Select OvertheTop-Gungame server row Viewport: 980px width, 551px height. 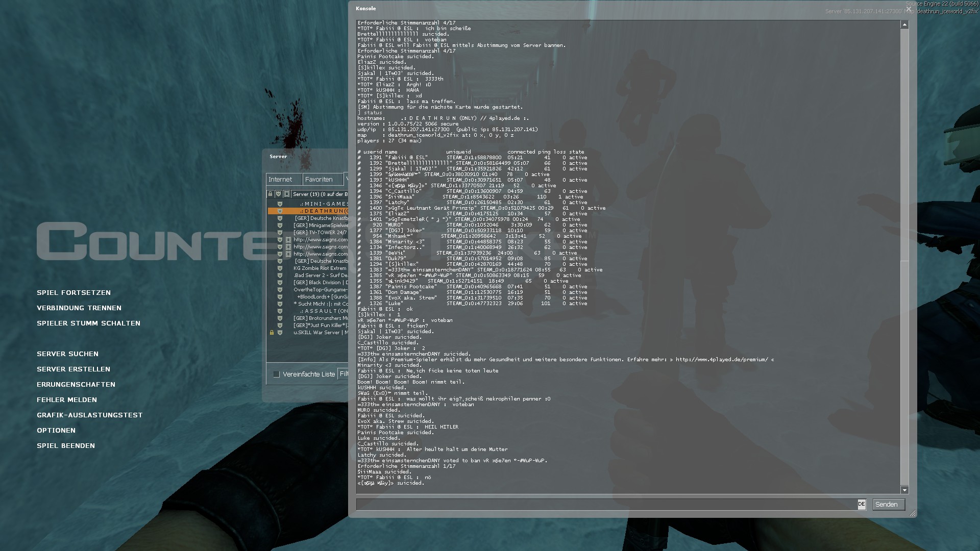click(308, 290)
